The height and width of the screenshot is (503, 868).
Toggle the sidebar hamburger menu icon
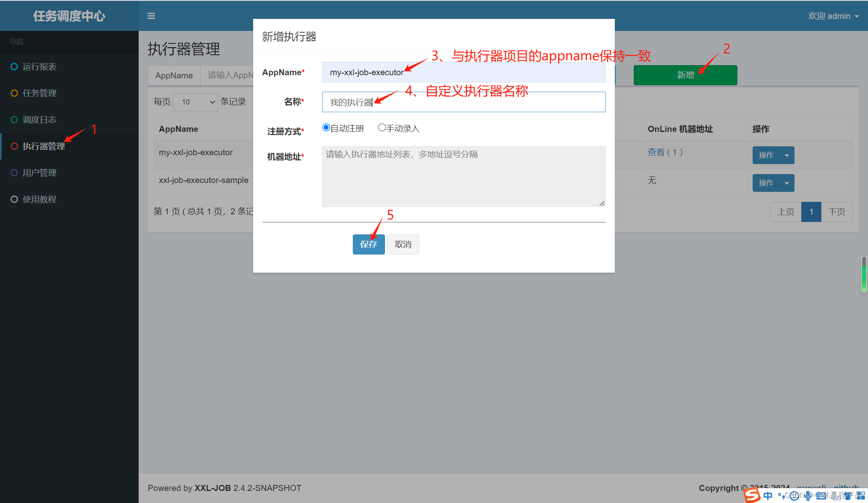point(151,16)
